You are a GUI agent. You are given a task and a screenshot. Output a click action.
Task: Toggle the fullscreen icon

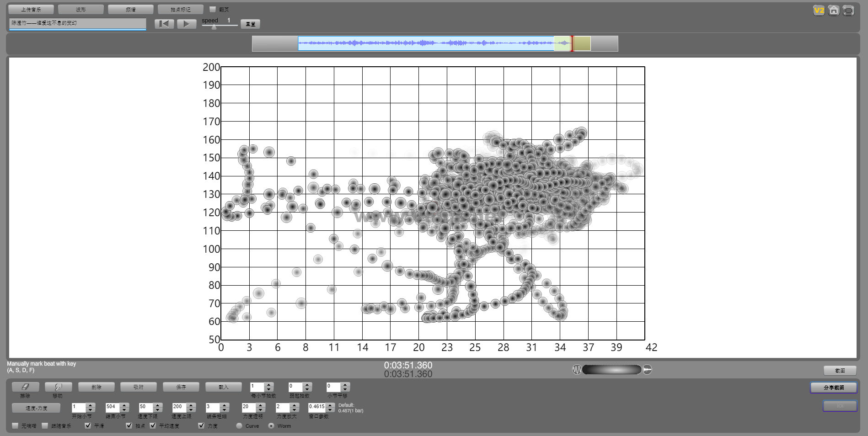[848, 10]
